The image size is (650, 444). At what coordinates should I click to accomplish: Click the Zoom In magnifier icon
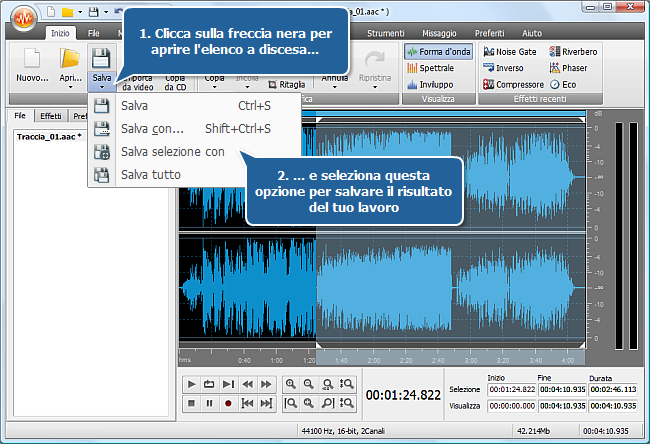[291, 383]
